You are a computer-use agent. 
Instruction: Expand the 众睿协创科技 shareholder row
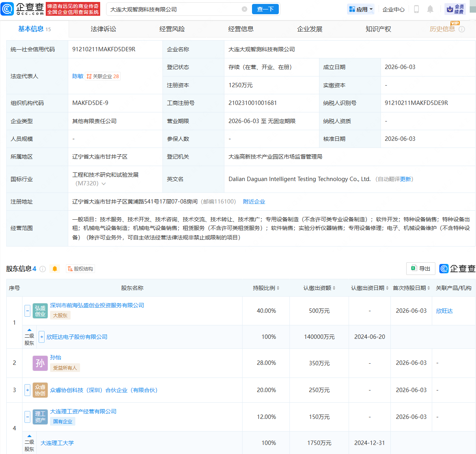(27, 390)
